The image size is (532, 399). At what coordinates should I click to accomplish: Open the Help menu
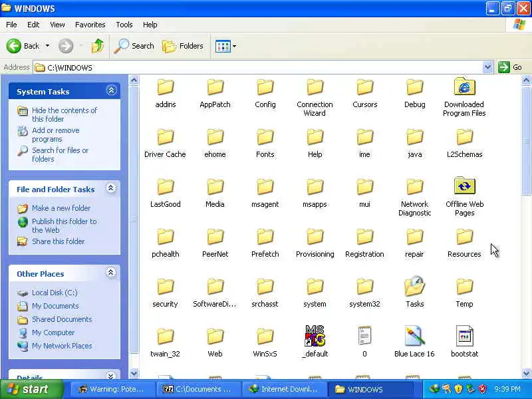point(150,25)
